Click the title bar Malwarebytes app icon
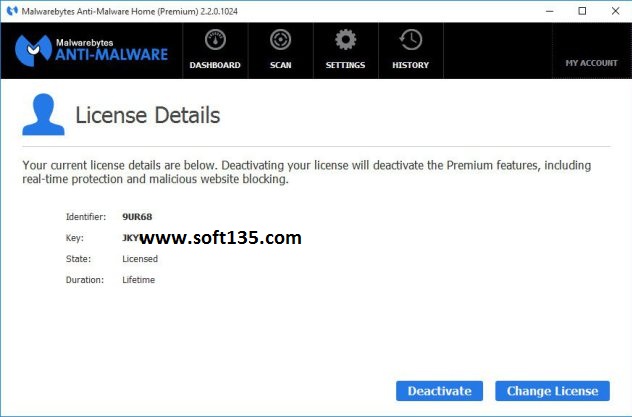Image resolution: width=632 pixels, height=417 pixels. [12, 11]
